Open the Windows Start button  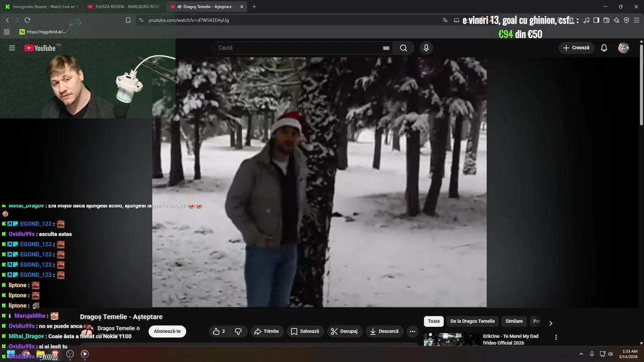coord(11,354)
